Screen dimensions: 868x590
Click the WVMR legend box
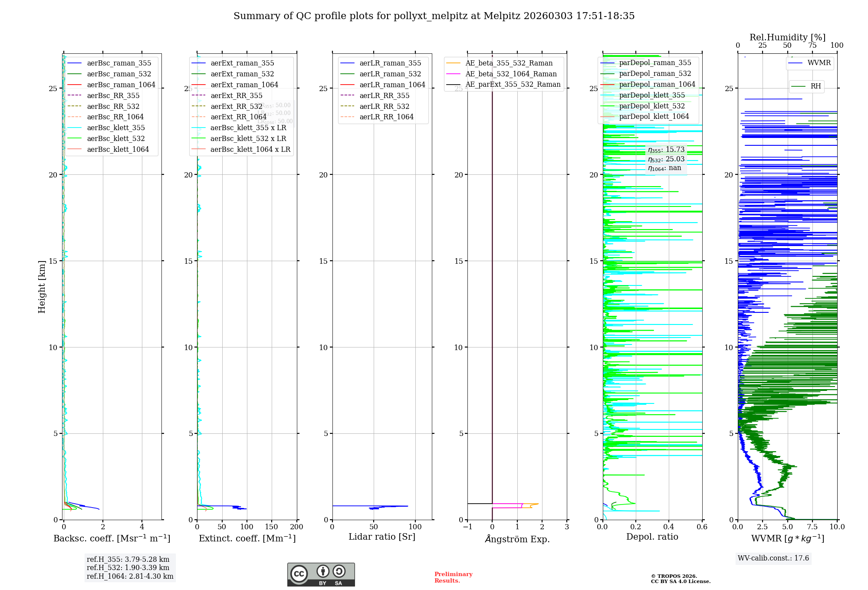point(810,63)
